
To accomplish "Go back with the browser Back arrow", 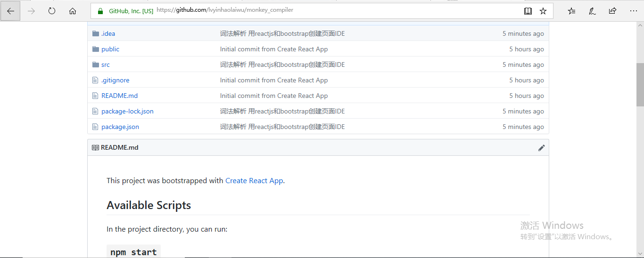I will point(10,11).
